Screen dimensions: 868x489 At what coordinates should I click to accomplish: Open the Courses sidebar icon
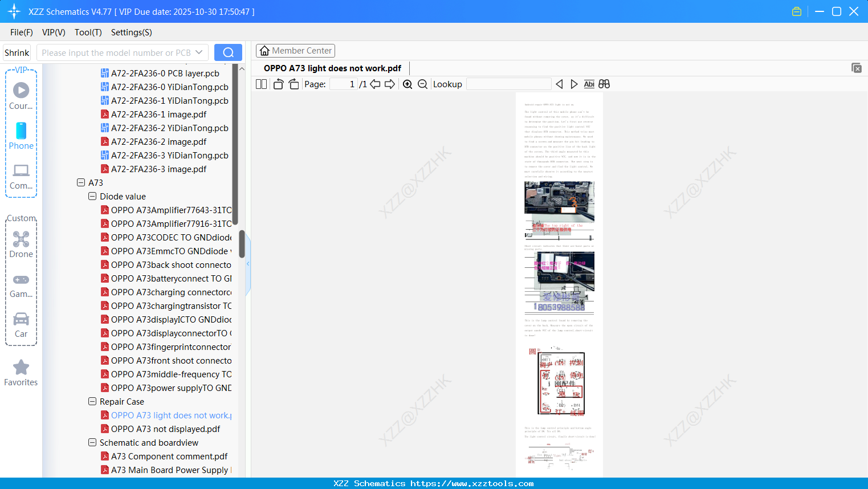[21, 96]
